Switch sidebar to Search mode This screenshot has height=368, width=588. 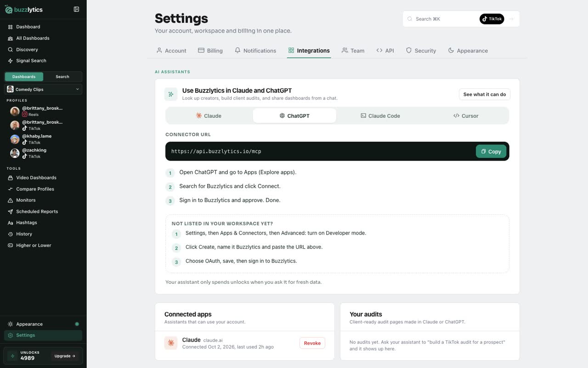[x=62, y=77]
